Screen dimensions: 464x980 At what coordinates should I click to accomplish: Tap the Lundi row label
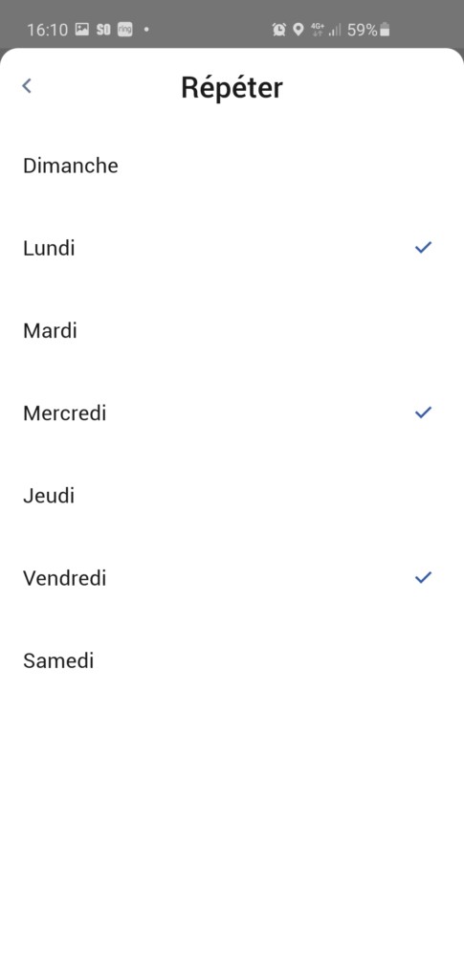coord(49,248)
